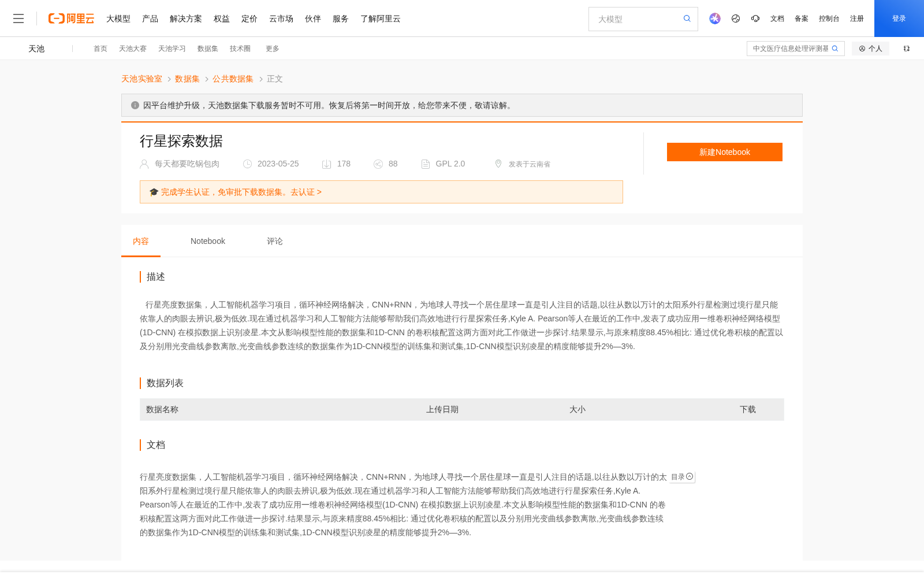Open the 云市场 menu
This screenshot has height=578, width=924.
(281, 18)
